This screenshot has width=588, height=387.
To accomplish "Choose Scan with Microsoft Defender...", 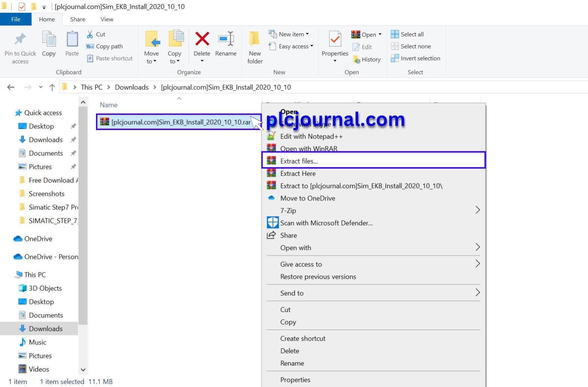I will tap(373, 223).
